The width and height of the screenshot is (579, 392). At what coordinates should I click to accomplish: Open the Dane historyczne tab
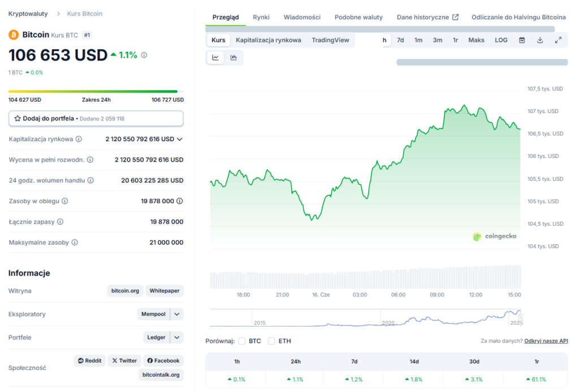(x=427, y=18)
